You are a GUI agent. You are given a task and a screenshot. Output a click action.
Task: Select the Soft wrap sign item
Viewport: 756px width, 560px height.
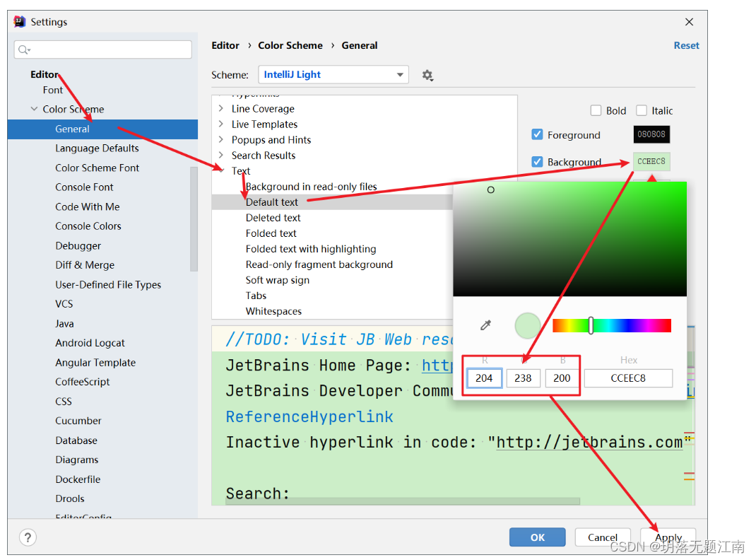(x=278, y=280)
